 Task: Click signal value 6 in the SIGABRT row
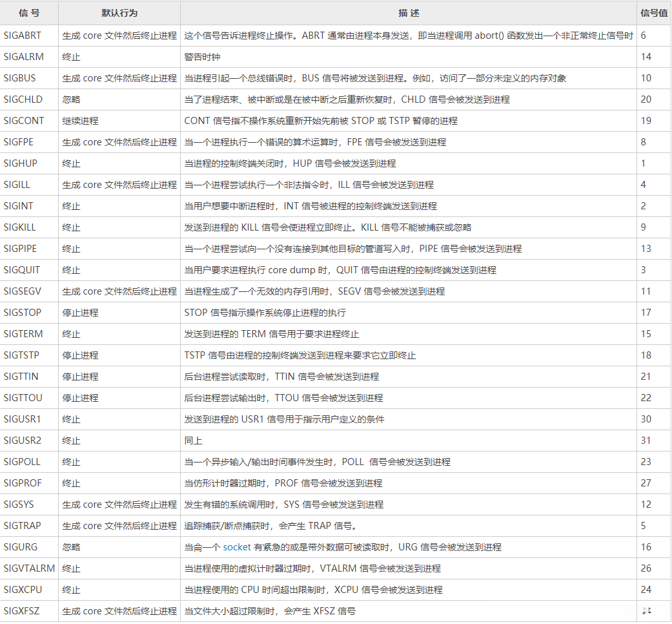tap(644, 36)
